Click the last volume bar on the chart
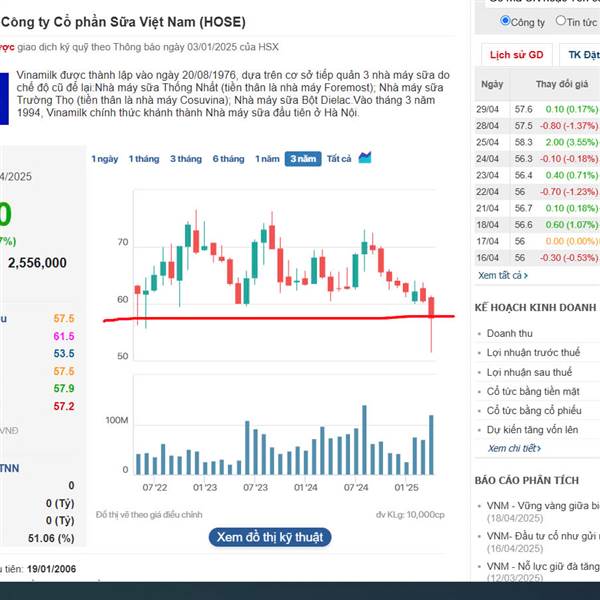The width and height of the screenshot is (600, 600). point(431,445)
